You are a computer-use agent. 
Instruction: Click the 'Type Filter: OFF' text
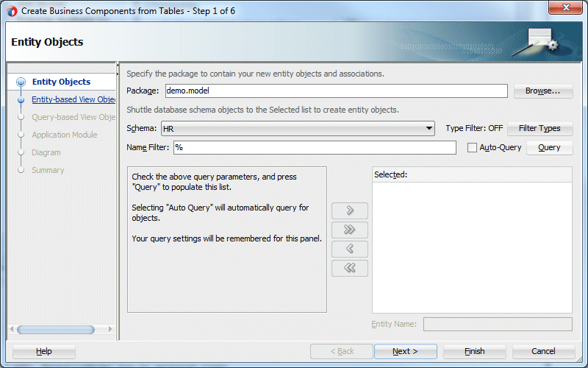[x=474, y=128]
